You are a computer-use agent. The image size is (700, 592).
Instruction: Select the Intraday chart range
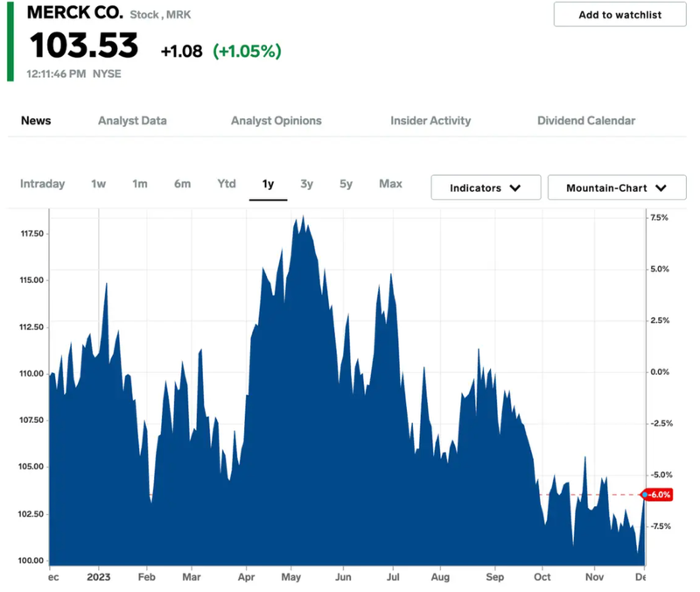[x=42, y=184]
